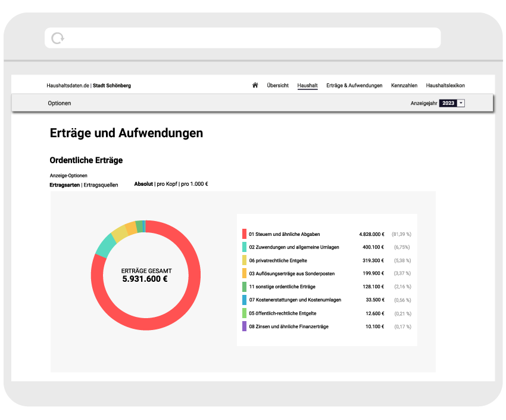Select legend entry 05 öffentlich-rechtliche Entgelte
The image size is (506, 420).
282,313
